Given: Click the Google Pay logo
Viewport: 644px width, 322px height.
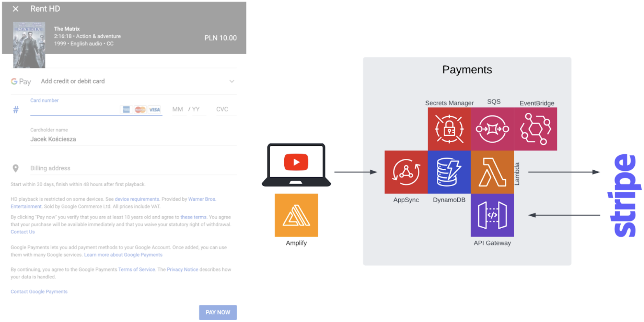Looking at the screenshot, I should point(21,82).
